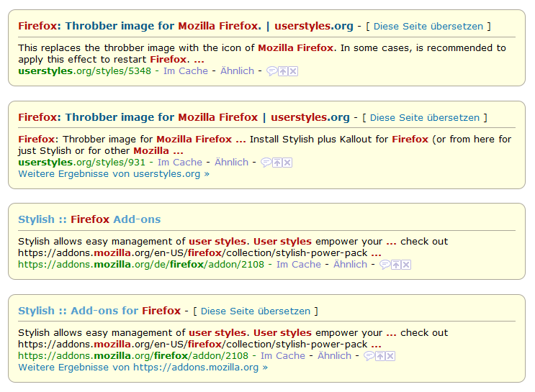The height and width of the screenshot is (392, 535).
Task: Open 'Im Cache' for de/firefox/addon/2108 result
Action: [x=299, y=265]
